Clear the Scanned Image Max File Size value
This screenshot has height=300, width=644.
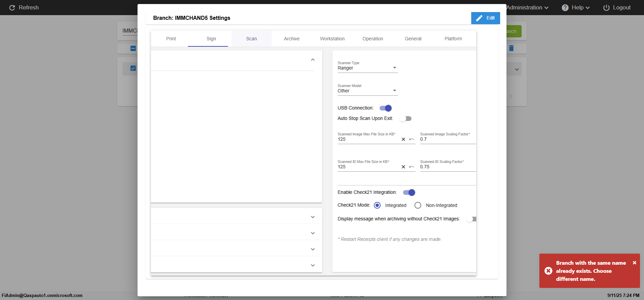[403, 139]
